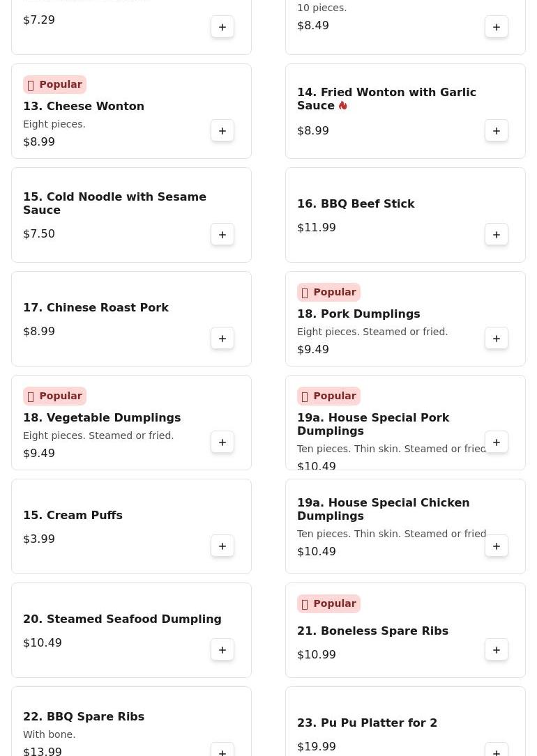537x756 pixels.
Task: Add 18. Pork Dumplings to cart
Action: click(497, 339)
